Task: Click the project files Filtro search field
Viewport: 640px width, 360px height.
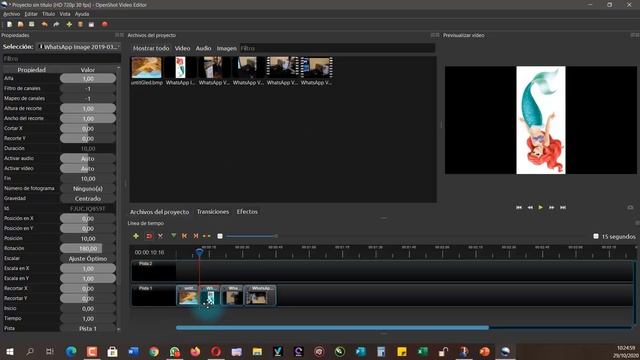Action: [337, 48]
